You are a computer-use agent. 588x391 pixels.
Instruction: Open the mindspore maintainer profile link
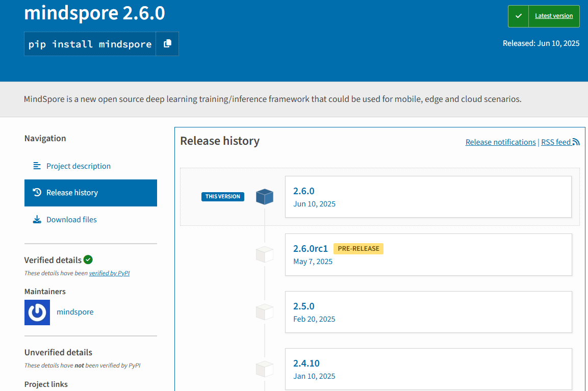point(75,312)
